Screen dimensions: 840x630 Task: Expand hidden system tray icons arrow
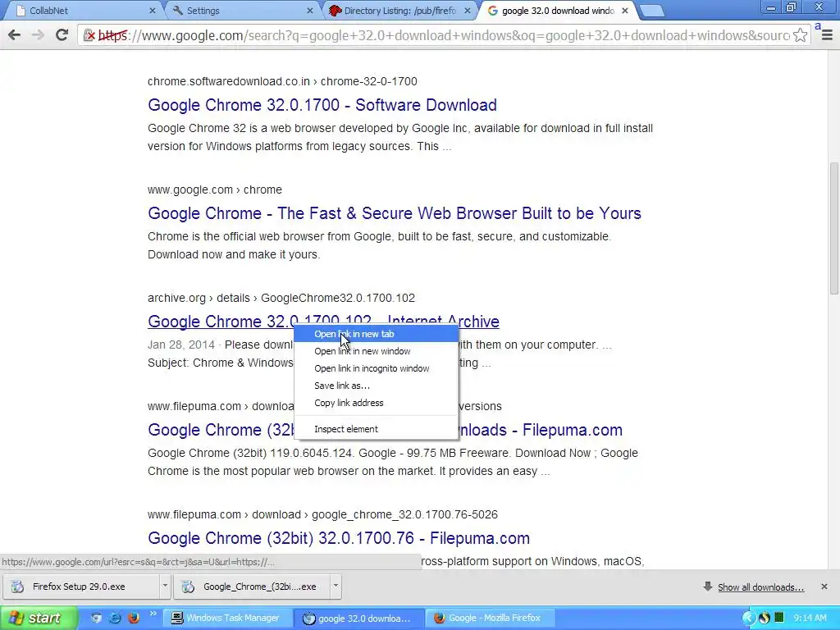(748, 619)
